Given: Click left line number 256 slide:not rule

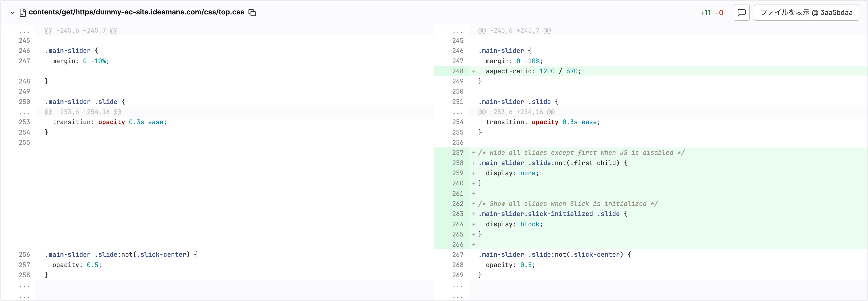Looking at the screenshot, I should [x=24, y=254].
